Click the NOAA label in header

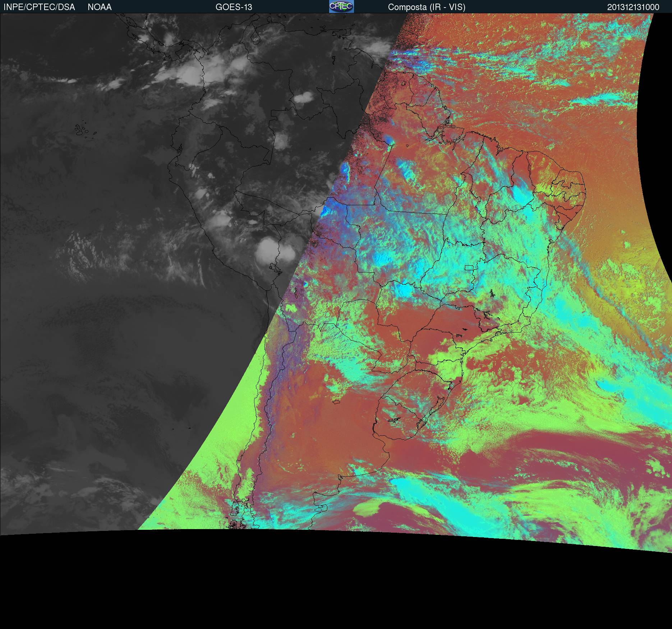pyautogui.click(x=100, y=7)
